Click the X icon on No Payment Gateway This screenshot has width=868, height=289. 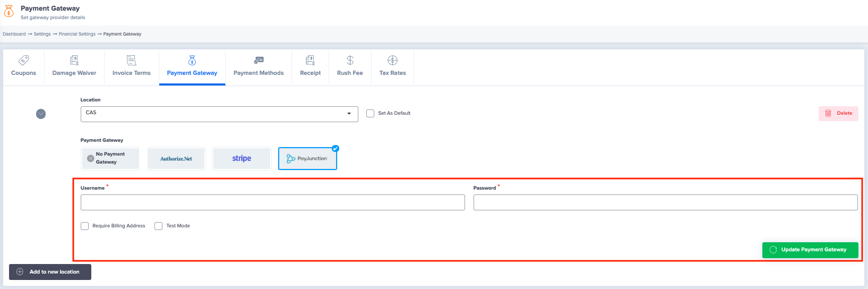[90, 158]
